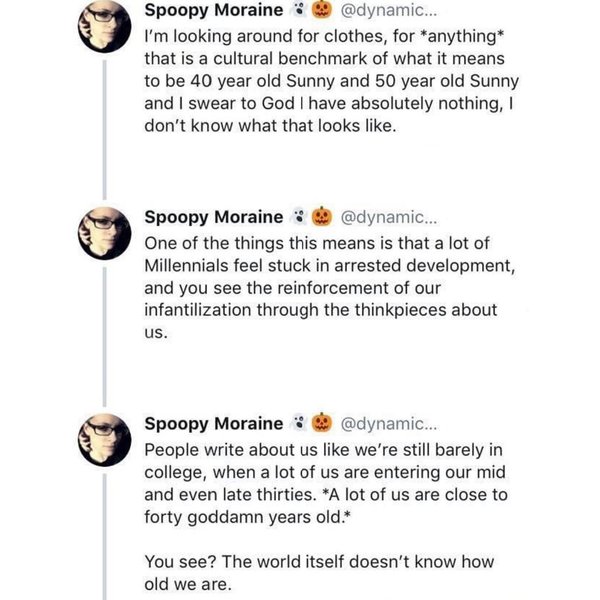Click Spoopy Moraine name on the Millennials tweet

213,216
